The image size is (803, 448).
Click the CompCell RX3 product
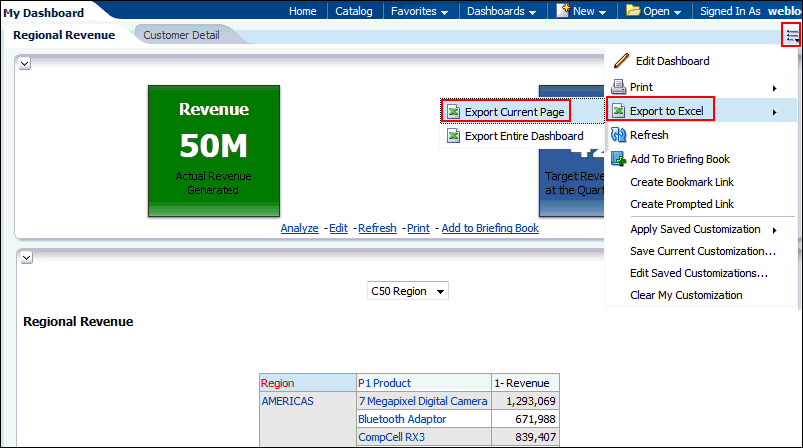click(391, 437)
